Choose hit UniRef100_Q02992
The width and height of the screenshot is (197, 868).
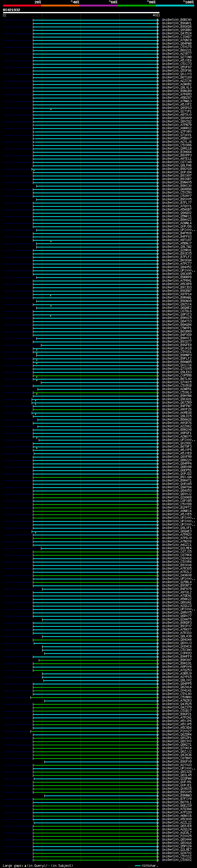pos(176,443)
